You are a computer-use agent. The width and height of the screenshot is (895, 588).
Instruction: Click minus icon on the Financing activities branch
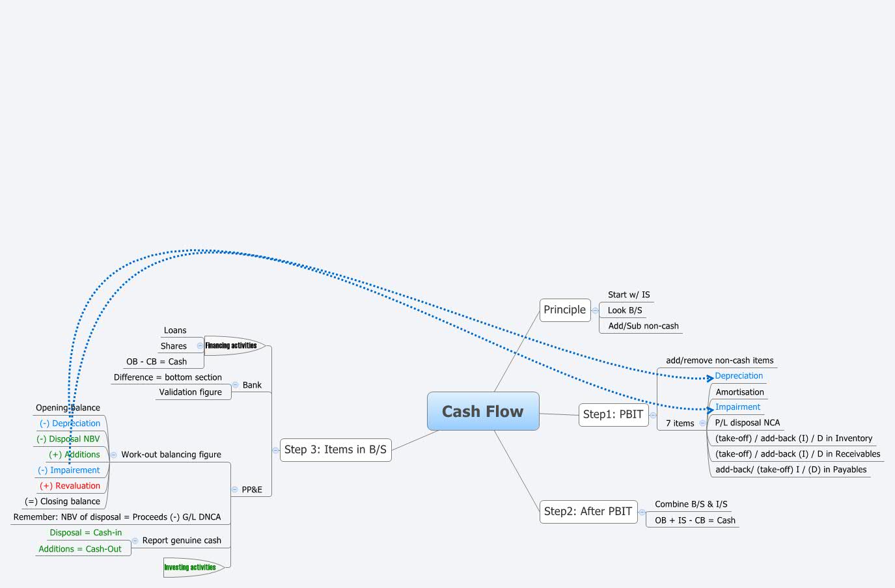click(200, 345)
